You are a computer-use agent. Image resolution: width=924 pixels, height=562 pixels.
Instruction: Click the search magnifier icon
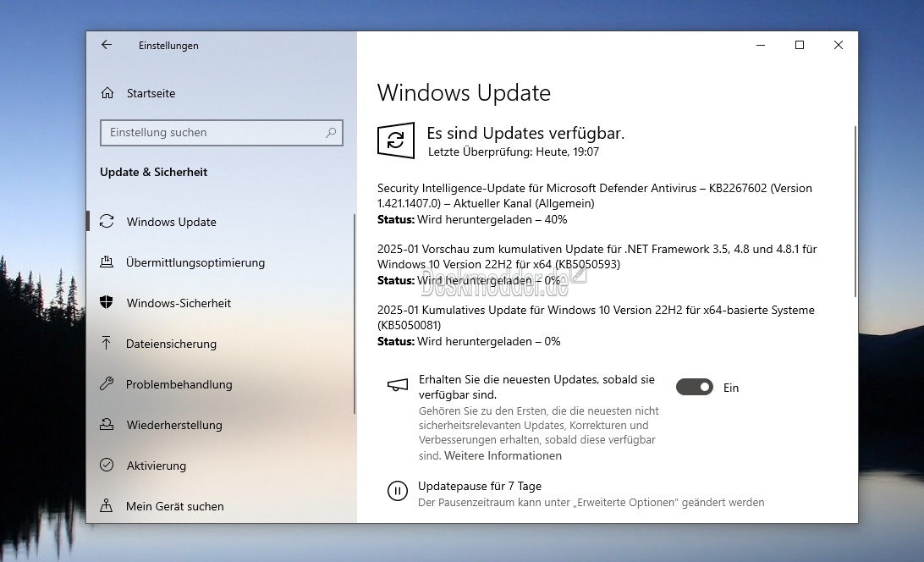[331, 133]
